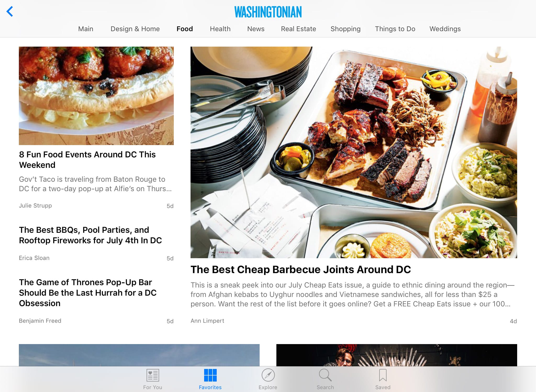
Task: Open the Weddings tab
Action: click(x=445, y=29)
